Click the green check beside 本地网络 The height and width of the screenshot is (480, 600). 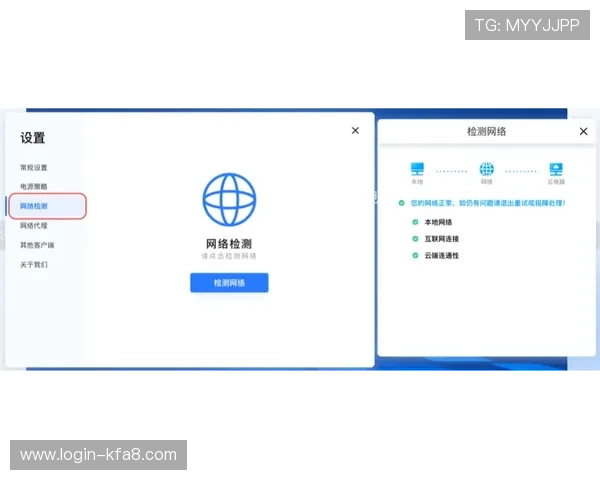(x=415, y=222)
